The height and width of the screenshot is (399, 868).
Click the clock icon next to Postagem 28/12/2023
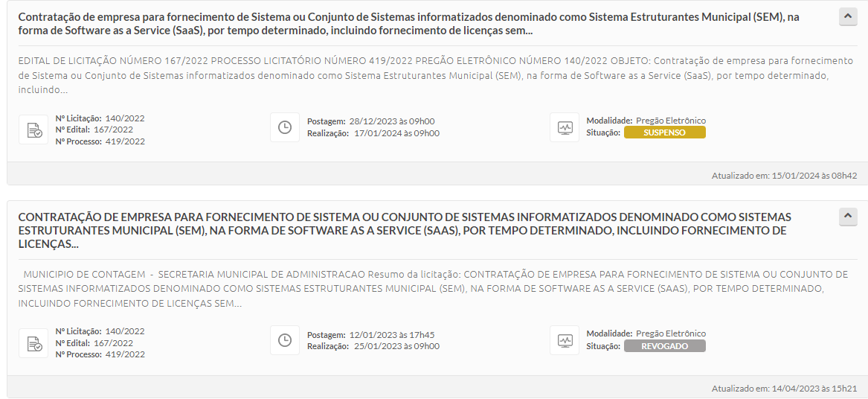click(285, 127)
